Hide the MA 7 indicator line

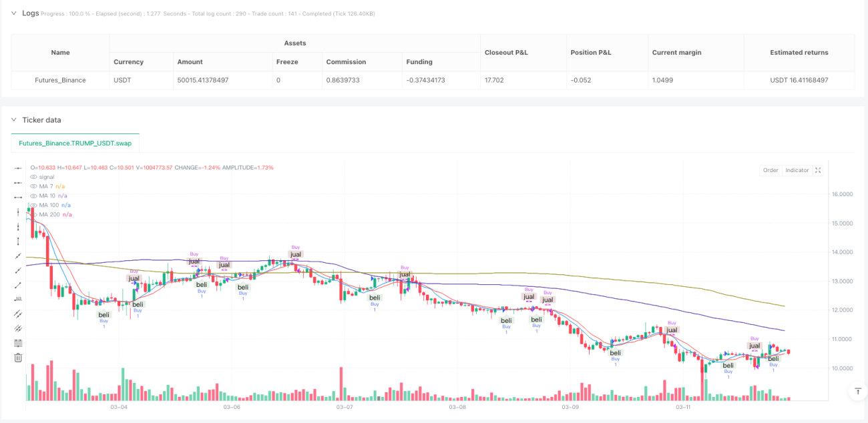(x=34, y=186)
